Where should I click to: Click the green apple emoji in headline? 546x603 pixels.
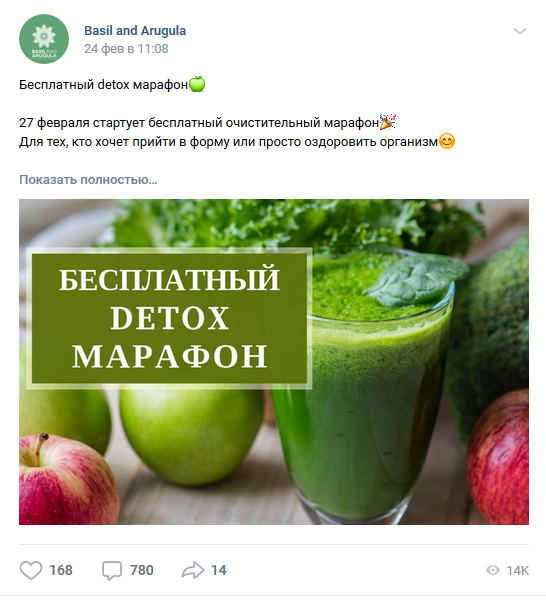[197, 84]
